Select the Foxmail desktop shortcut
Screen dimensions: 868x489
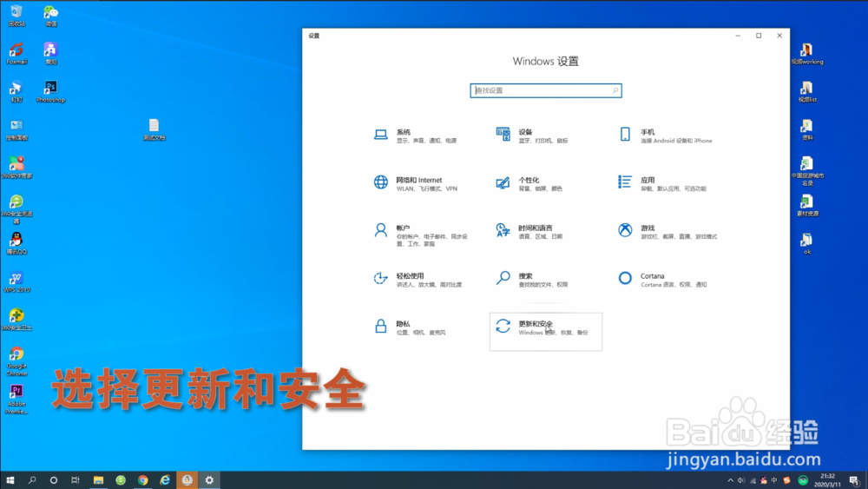(16, 53)
